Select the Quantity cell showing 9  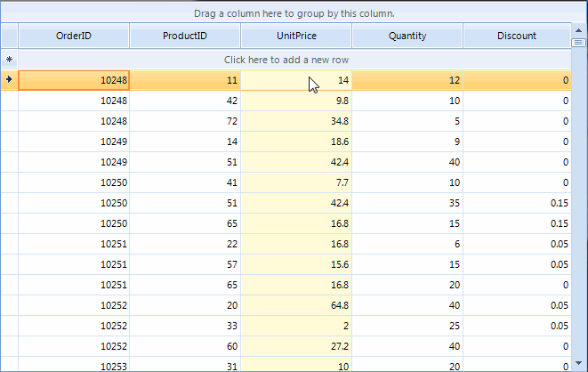coord(407,142)
